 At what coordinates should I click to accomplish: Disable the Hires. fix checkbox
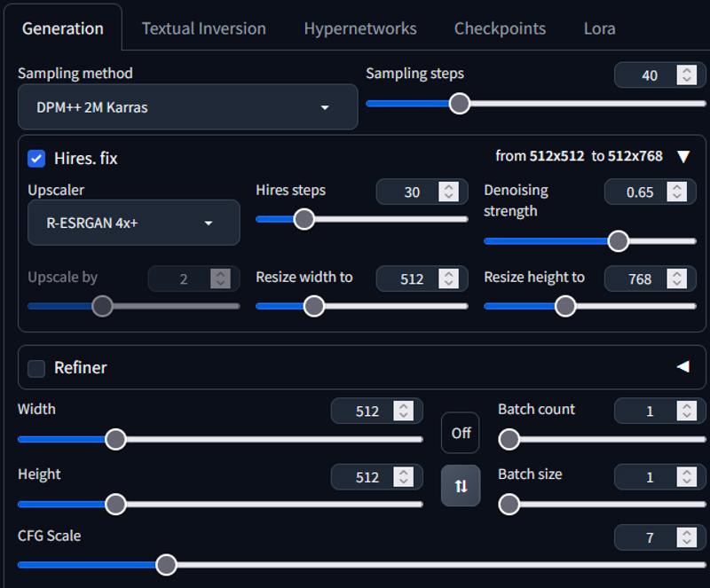pos(36,159)
